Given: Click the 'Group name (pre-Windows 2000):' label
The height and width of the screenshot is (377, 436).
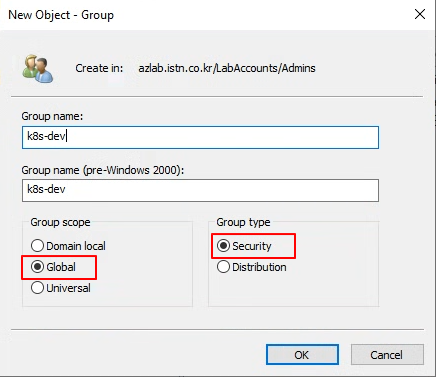Looking at the screenshot, I should point(103,170).
